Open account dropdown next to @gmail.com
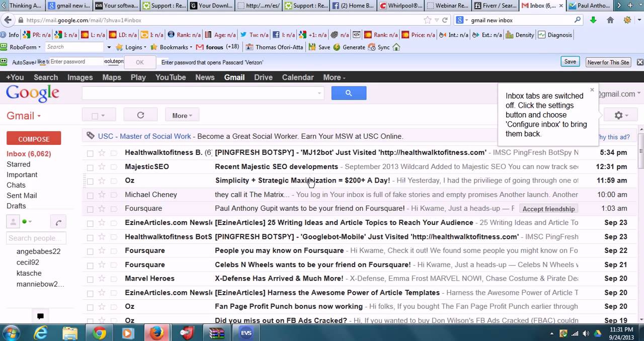Viewport: 644px width, 341px height. coord(639,94)
